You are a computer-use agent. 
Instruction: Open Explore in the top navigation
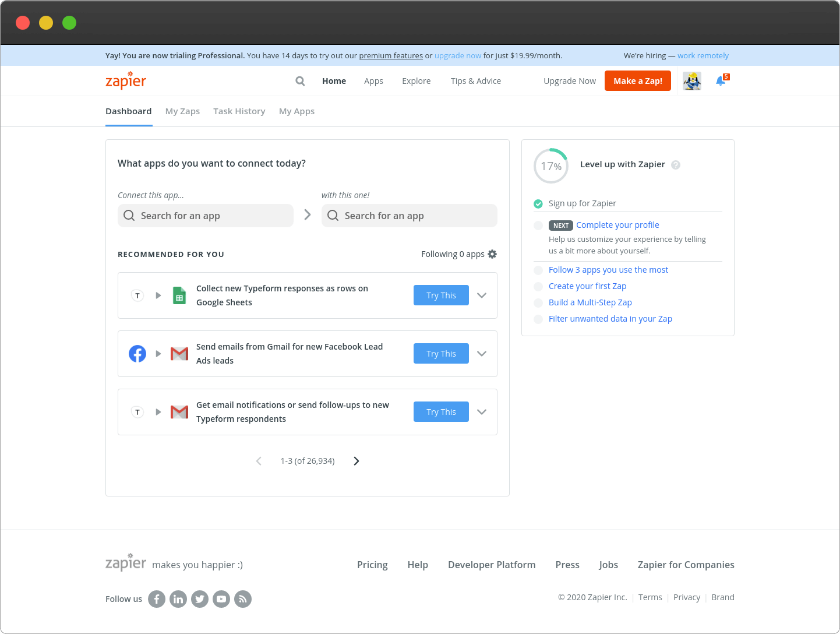click(417, 81)
